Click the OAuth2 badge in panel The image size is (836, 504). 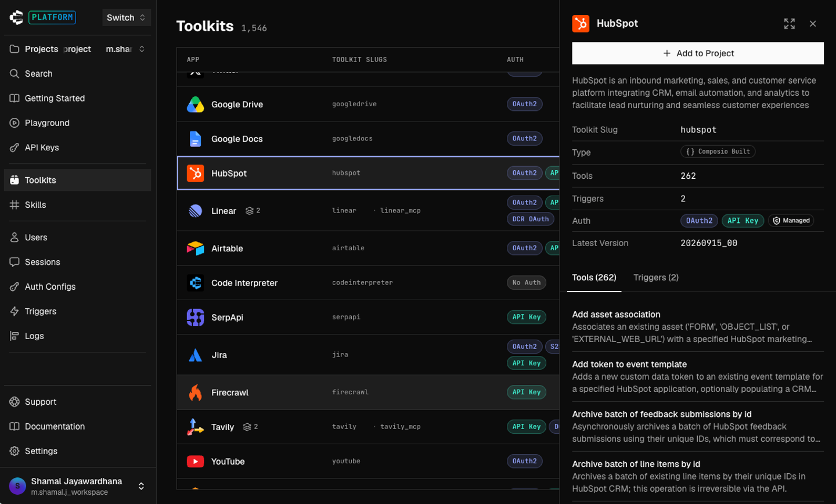pyautogui.click(x=699, y=221)
